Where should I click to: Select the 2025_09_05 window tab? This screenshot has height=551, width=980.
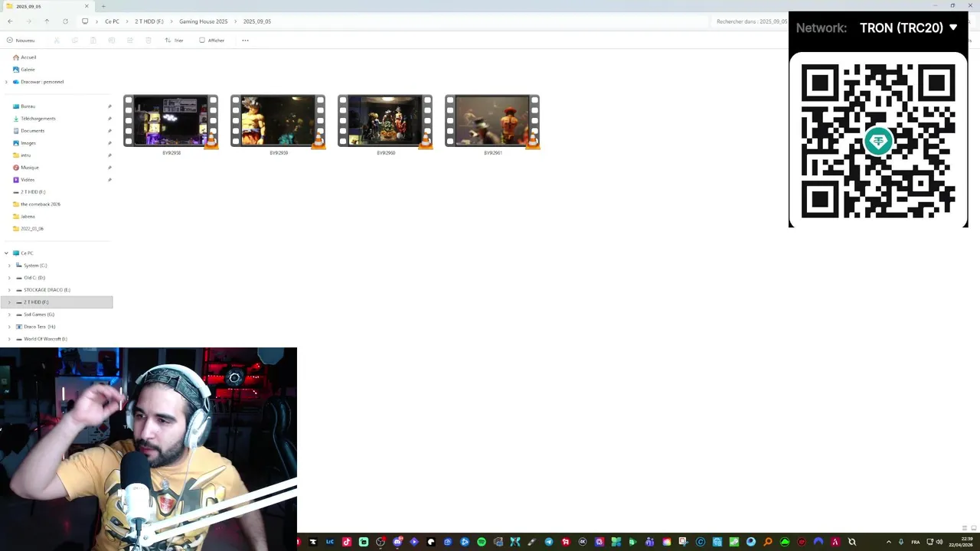coord(46,6)
